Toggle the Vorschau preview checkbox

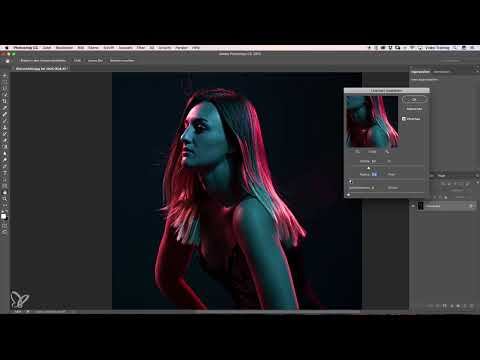(x=404, y=119)
